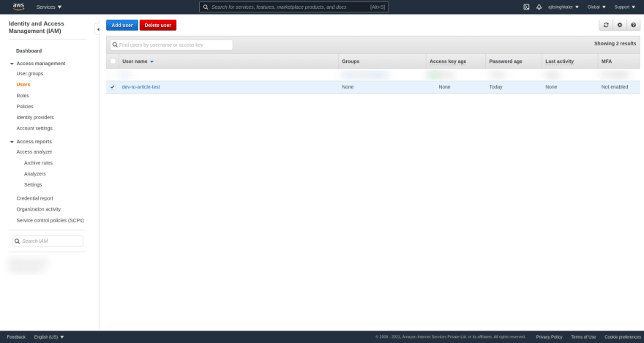This screenshot has width=644, height=343.
Task: Open the dev-to-article-test user link
Action: click(x=141, y=87)
